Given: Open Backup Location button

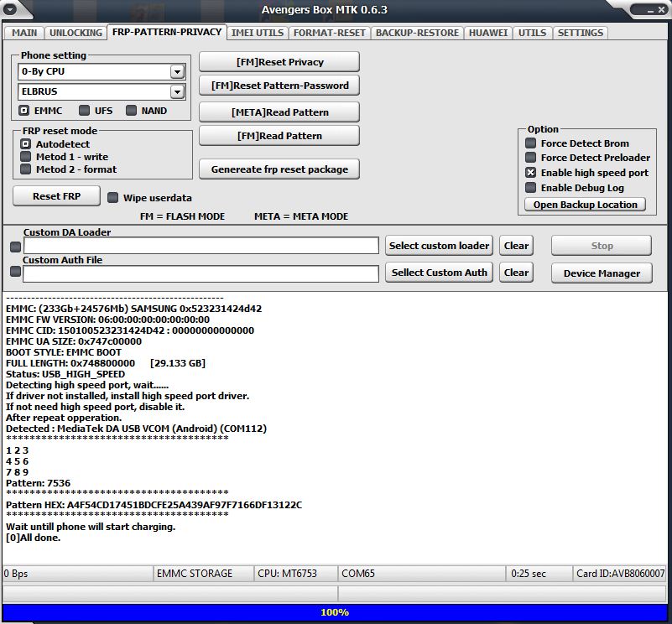Looking at the screenshot, I should [x=585, y=205].
